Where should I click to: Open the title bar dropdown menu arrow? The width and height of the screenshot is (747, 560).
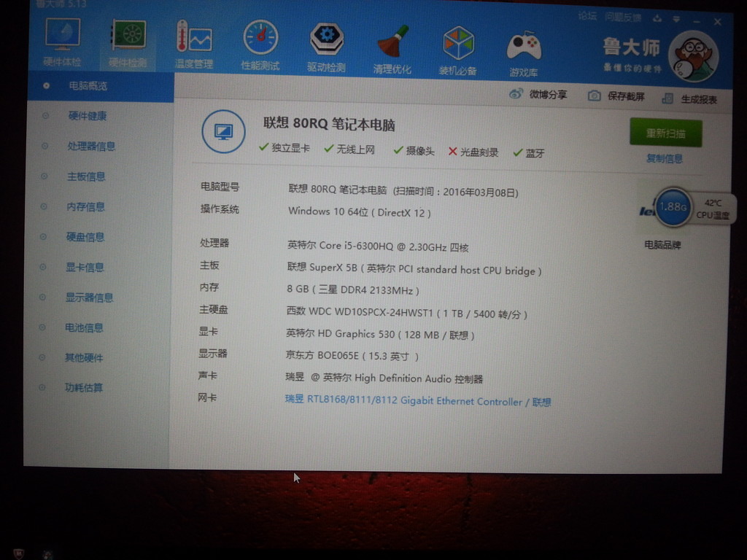pos(676,20)
